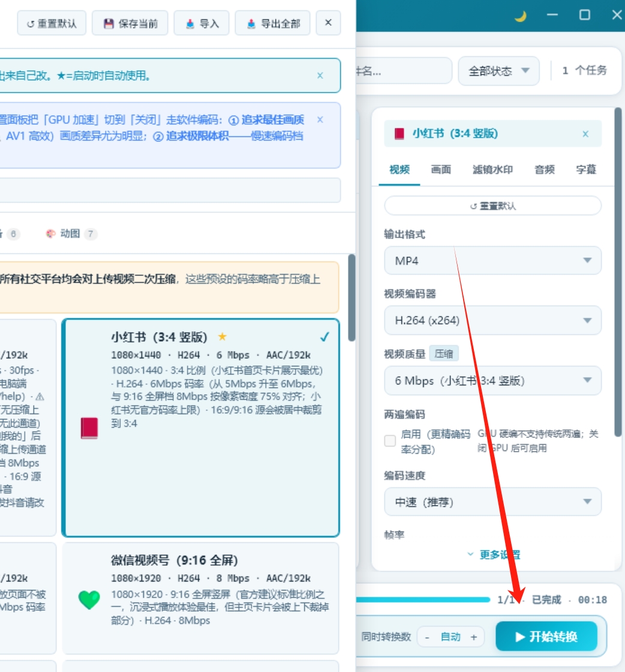Image resolution: width=625 pixels, height=672 pixels.
Task: Click the 重置默认 button in preset toolbar
Action: [52, 23]
